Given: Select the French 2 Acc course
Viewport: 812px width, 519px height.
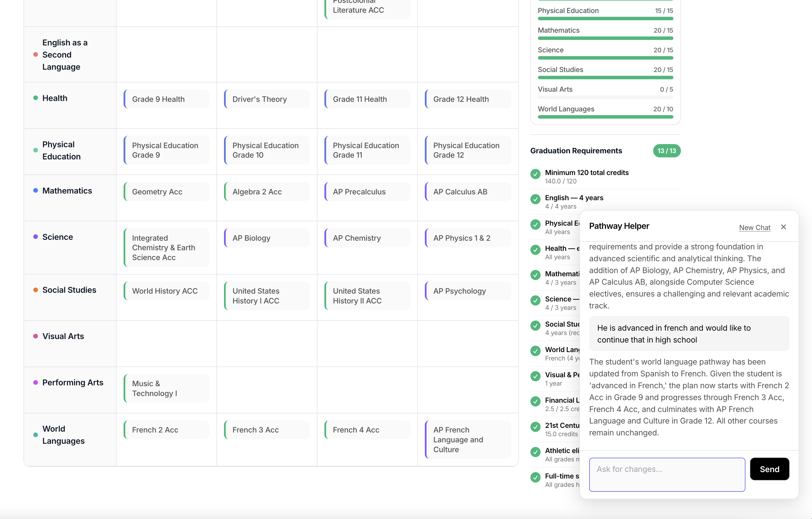Looking at the screenshot, I should pyautogui.click(x=166, y=430).
